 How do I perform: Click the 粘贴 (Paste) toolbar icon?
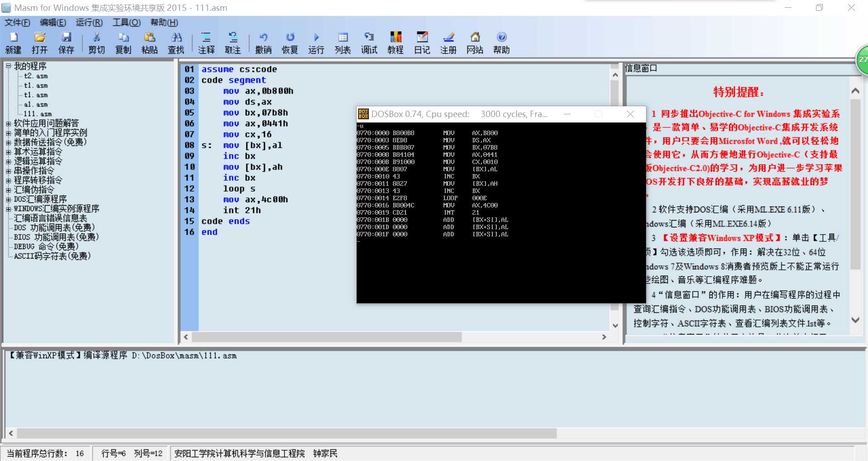(150, 38)
